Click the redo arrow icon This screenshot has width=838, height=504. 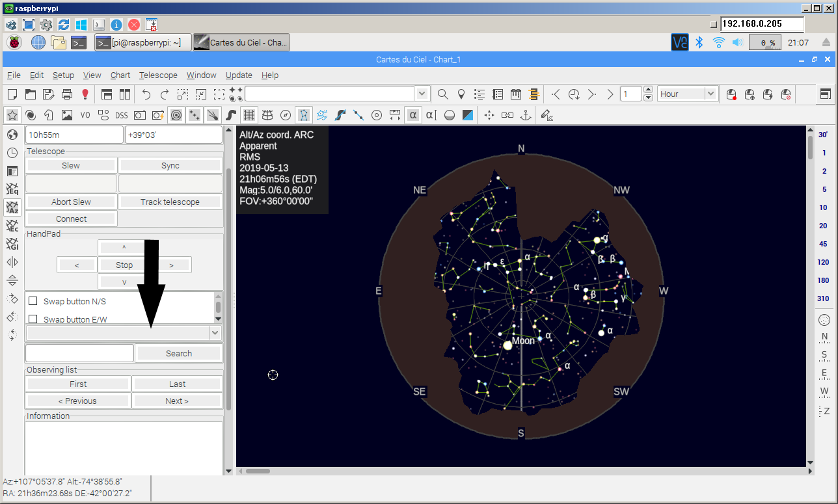[x=165, y=94]
